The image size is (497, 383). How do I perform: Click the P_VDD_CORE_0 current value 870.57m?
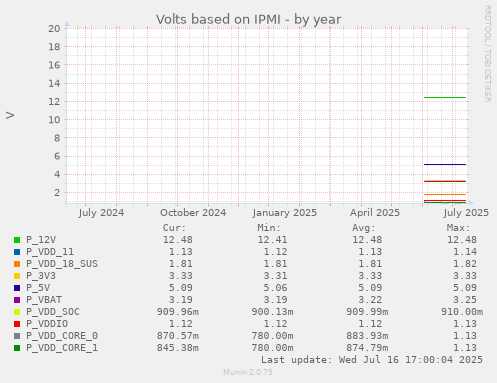tap(178, 336)
